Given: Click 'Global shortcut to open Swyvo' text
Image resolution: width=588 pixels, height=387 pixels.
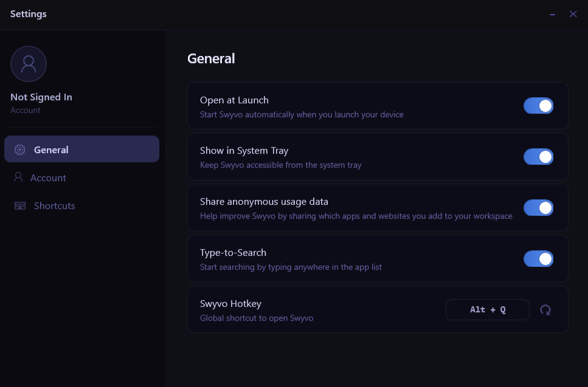Looking at the screenshot, I should click(257, 318).
